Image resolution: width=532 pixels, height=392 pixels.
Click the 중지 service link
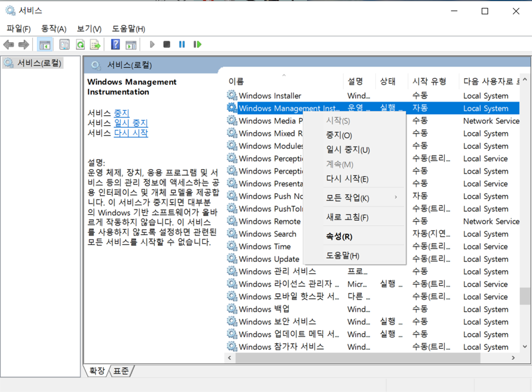click(x=122, y=113)
